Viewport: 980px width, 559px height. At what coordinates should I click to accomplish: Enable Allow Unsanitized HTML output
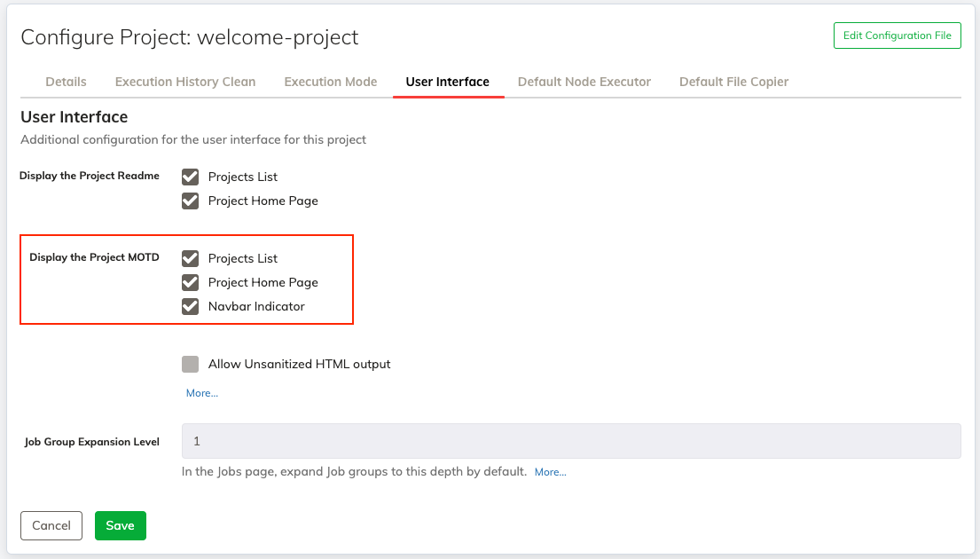coord(190,364)
